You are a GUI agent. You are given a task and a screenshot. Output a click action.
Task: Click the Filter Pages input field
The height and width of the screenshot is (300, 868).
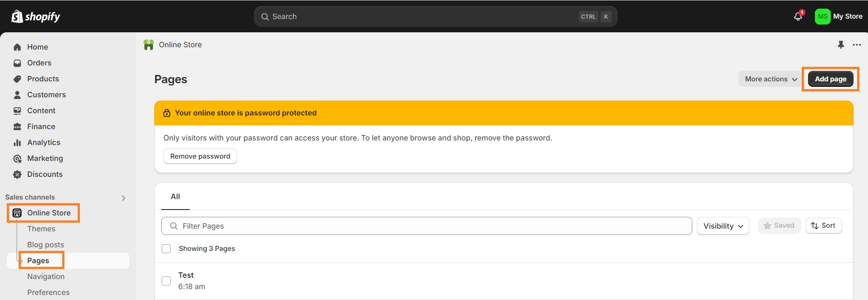pyautogui.click(x=427, y=226)
